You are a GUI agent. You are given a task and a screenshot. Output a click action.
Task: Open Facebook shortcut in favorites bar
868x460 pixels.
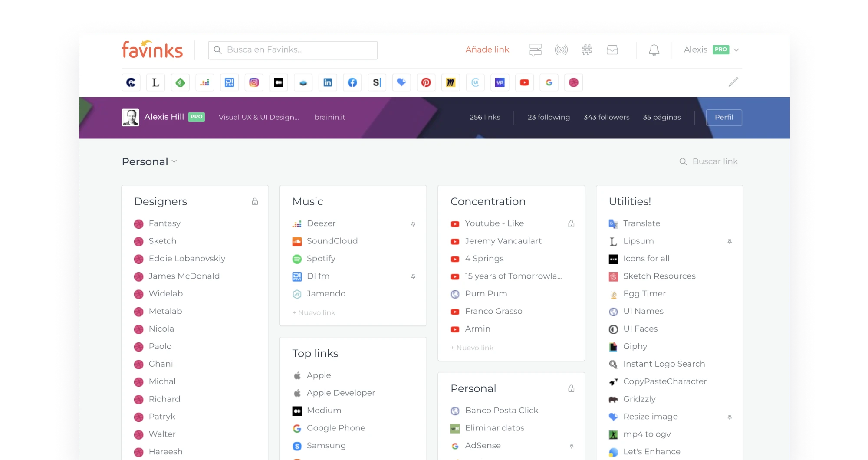[352, 82]
